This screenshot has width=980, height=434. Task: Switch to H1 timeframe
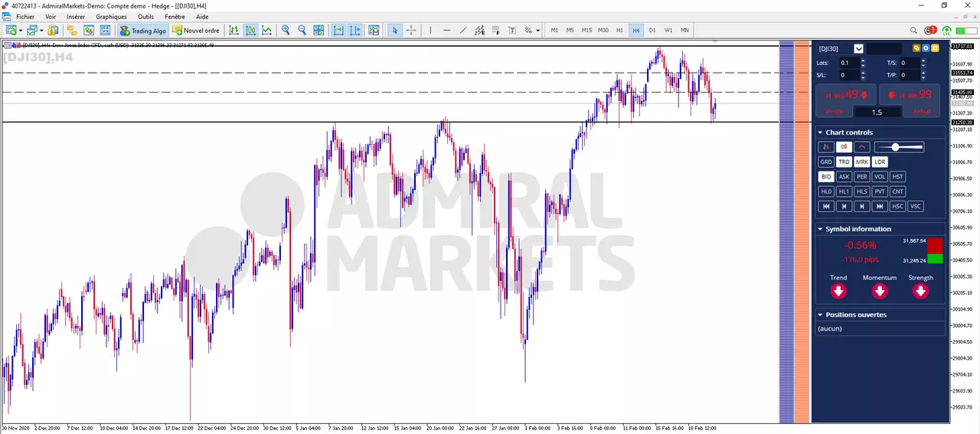pos(620,31)
